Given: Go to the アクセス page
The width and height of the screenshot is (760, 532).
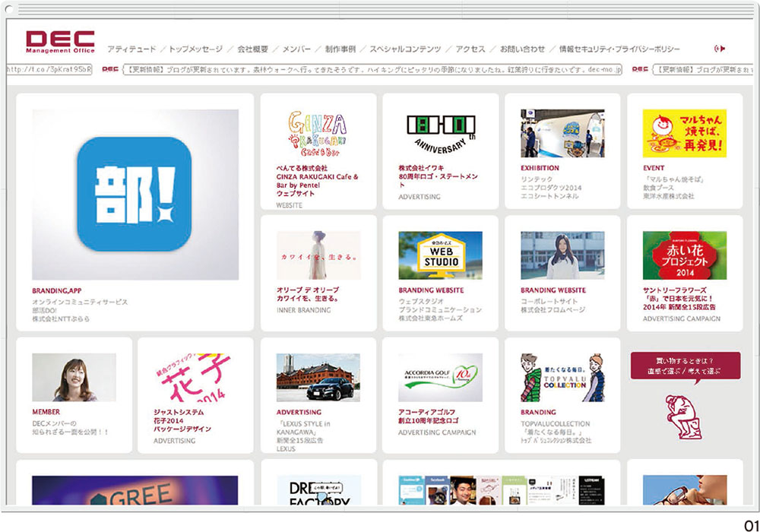Looking at the screenshot, I should pyautogui.click(x=470, y=49).
